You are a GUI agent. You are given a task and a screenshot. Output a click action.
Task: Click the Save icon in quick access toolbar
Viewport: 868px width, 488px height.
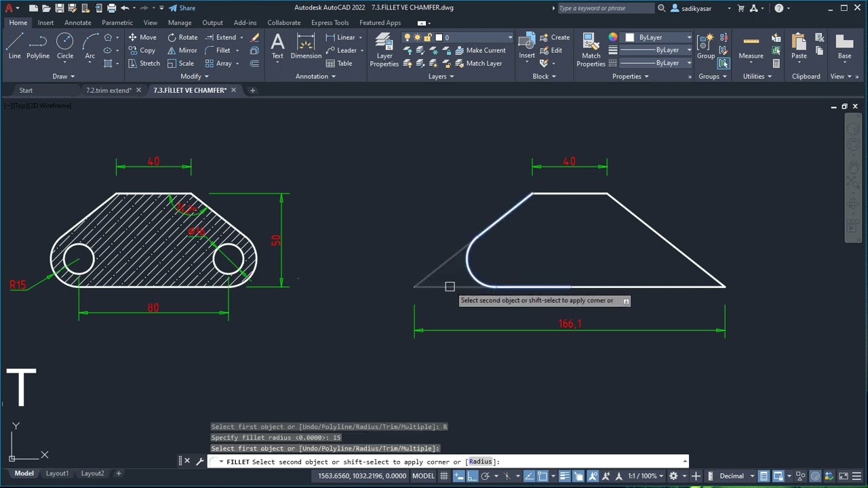click(x=60, y=8)
